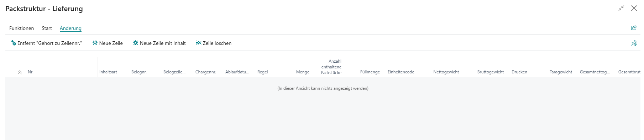Image resolution: width=644 pixels, height=140 pixels.
Task: Toggle the pin action bar icon
Action: [x=634, y=43]
